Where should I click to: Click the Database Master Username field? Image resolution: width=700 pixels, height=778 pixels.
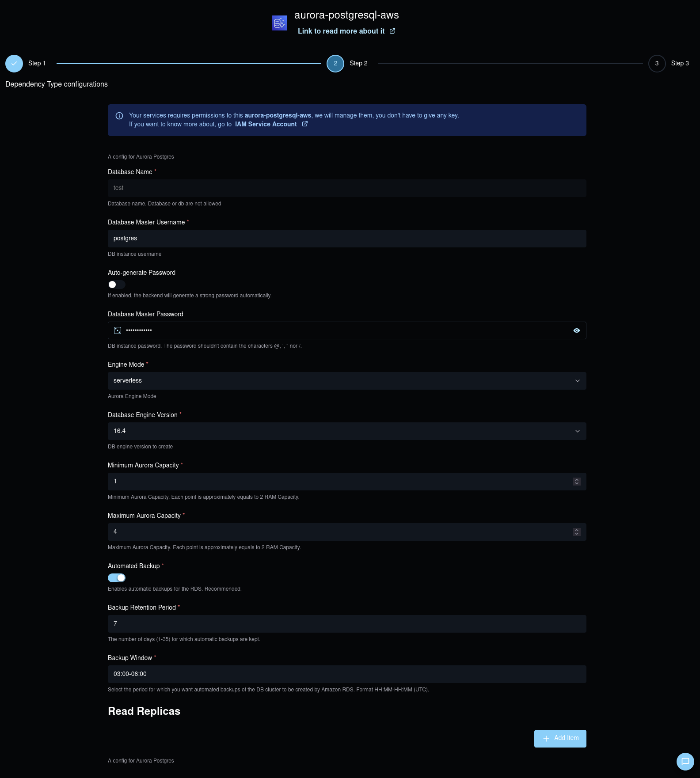click(347, 239)
